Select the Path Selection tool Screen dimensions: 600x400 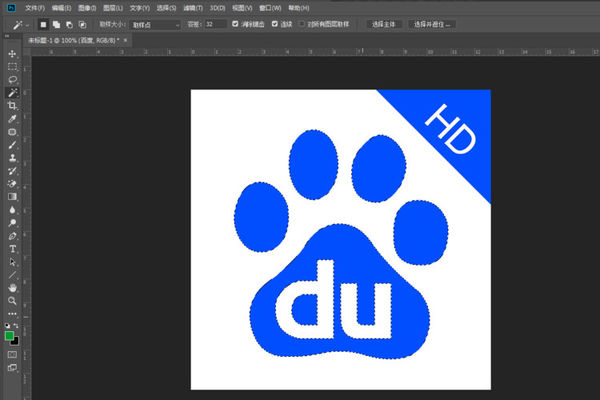click(x=12, y=262)
